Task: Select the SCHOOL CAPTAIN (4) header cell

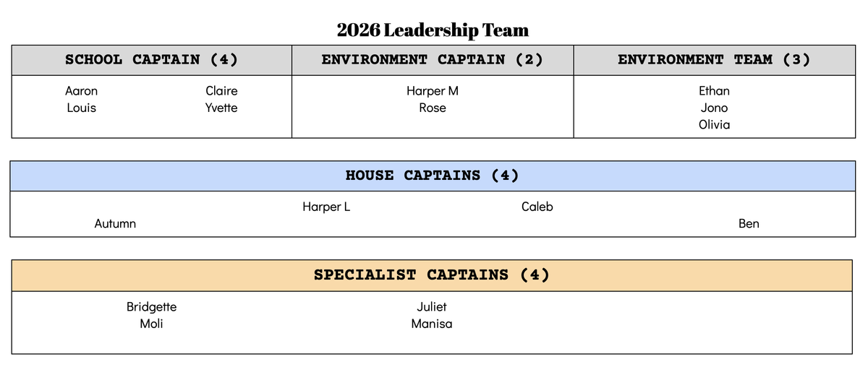Action: 151,60
